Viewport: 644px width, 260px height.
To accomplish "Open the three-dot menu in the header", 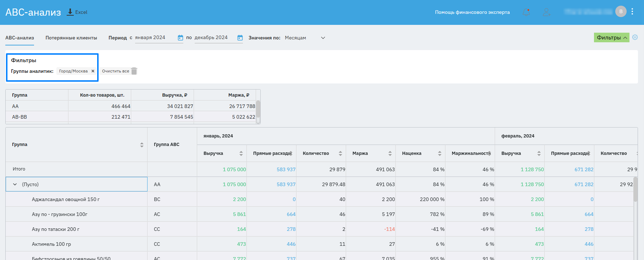I will (632, 12).
